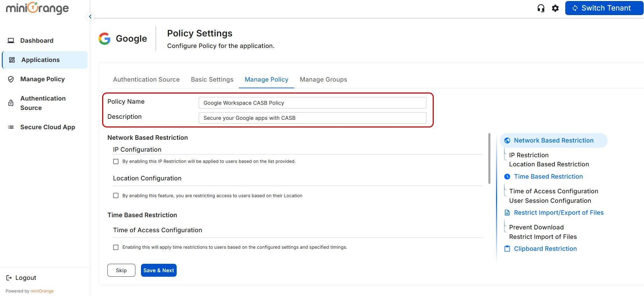Select the Applications sidebar icon
This screenshot has height=296, width=644.
click(x=11, y=60)
